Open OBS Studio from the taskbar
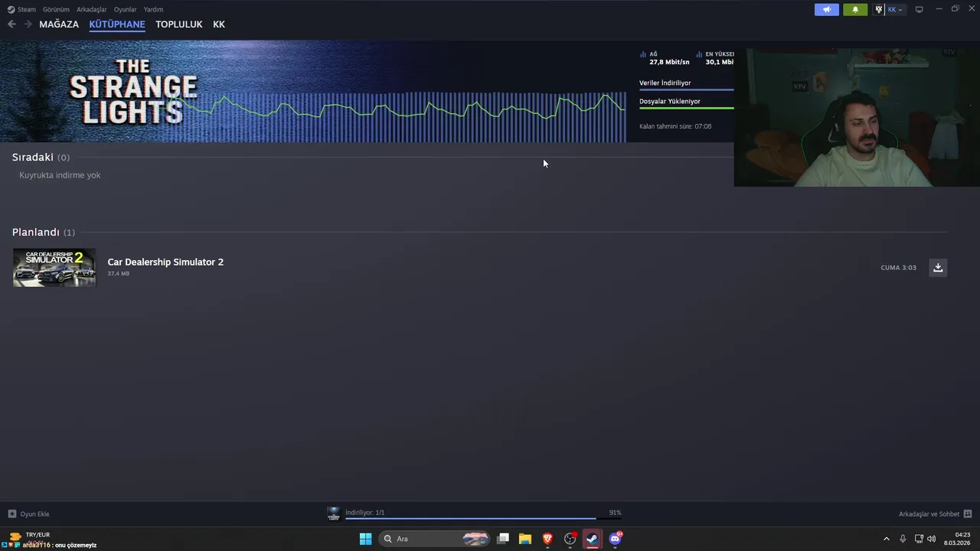This screenshot has height=551, width=980. click(x=570, y=539)
